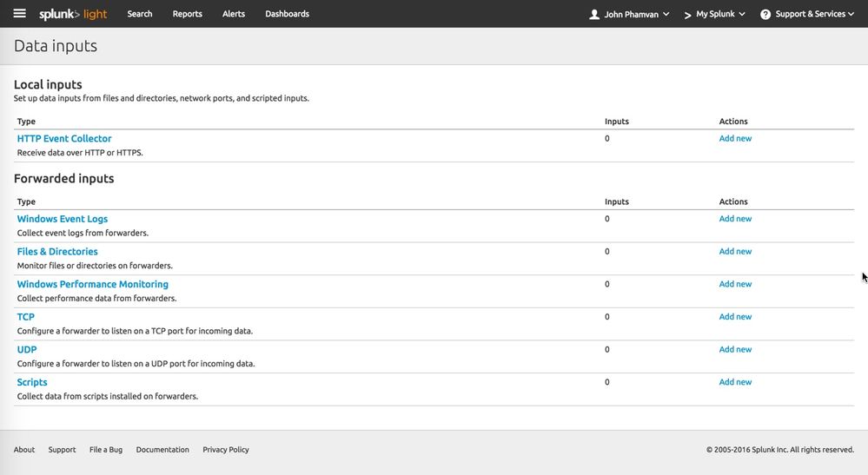Open the Windows Event Logs input type
Image resolution: width=868 pixels, height=475 pixels.
tap(62, 219)
